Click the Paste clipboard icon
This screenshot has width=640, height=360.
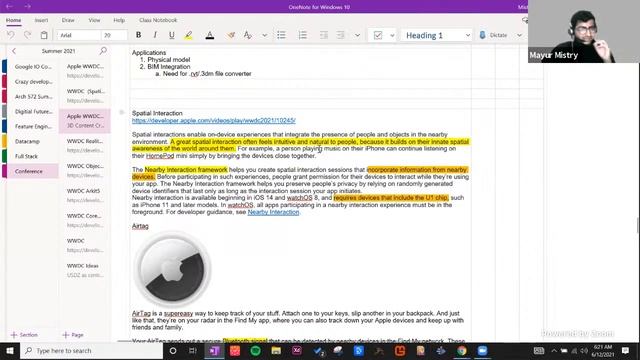tap(44, 35)
